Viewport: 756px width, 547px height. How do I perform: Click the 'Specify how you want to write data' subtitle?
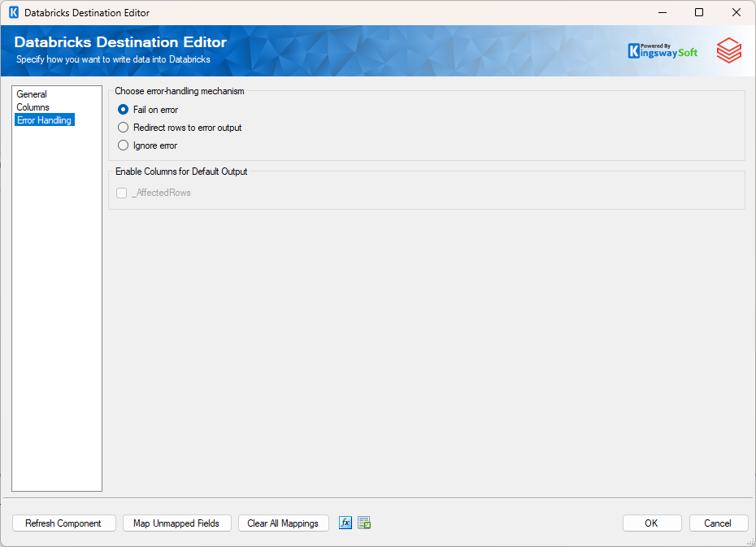tap(113, 59)
